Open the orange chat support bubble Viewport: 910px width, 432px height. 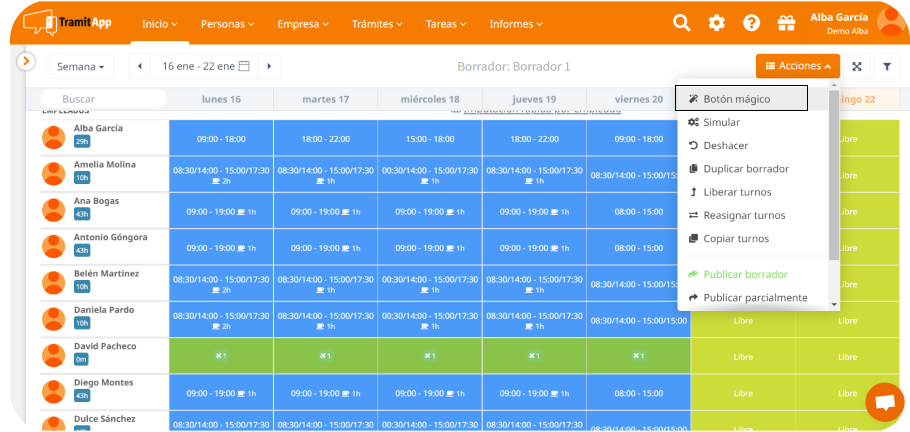(884, 402)
